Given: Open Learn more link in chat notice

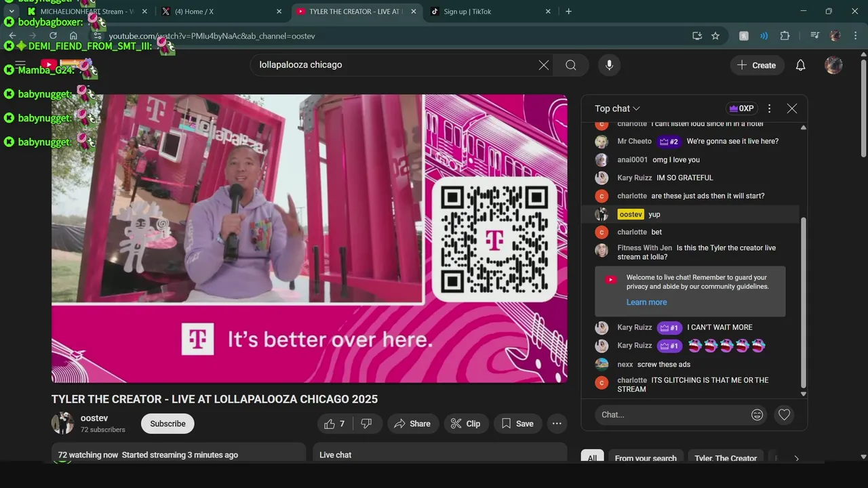Looking at the screenshot, I should [x=646, y=302].
